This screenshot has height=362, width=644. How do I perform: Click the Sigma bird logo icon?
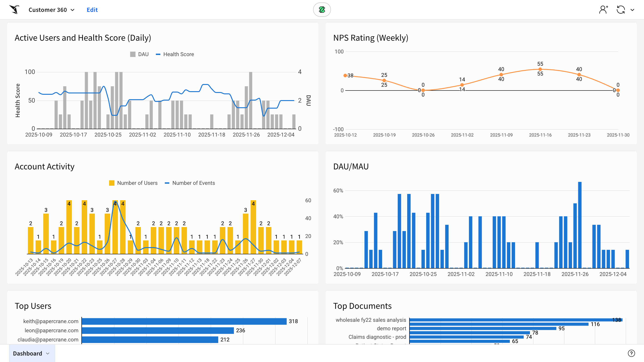[x=14, y=9]
